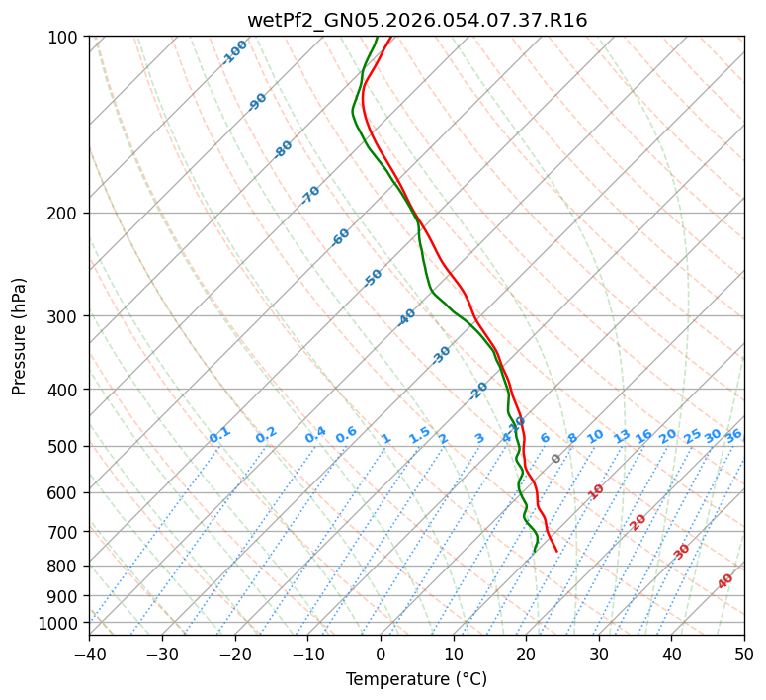This screenshot has width=766, height=700.
Task: Select the red 20 isotherm label
Action: pos(638,522)
